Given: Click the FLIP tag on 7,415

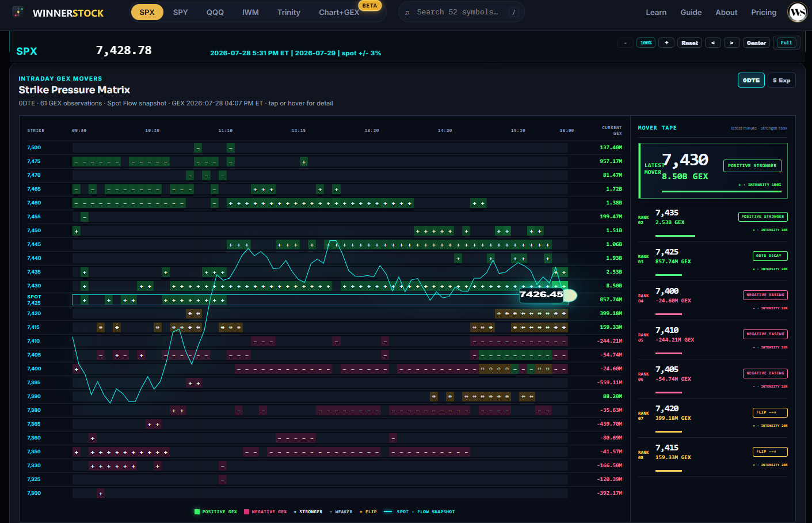Looking at the screenshot, I should coord(770,452).
